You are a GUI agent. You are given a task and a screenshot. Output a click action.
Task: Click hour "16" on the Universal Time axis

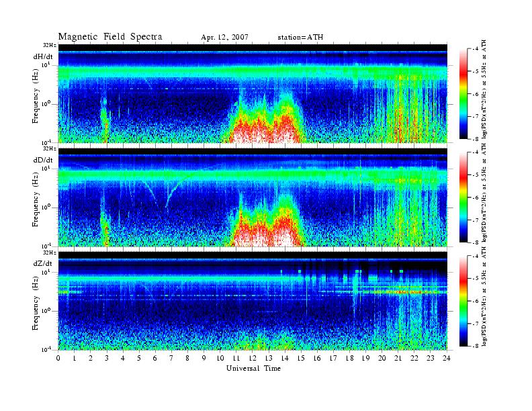[x=317, y=358]
